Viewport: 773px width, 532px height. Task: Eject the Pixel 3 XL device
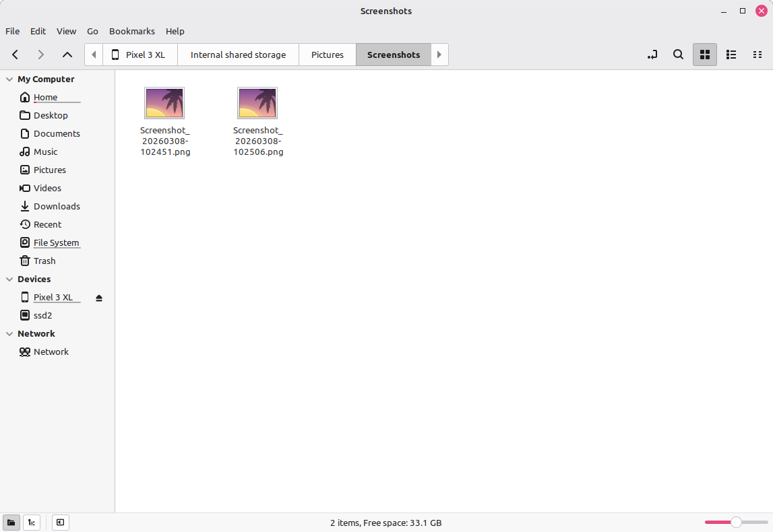tap(99, 298)
